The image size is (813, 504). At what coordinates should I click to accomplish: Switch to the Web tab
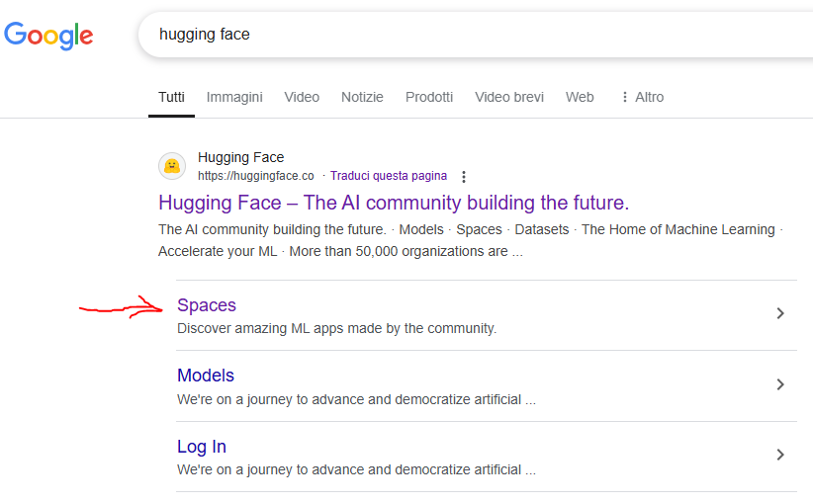click(580, 97)
